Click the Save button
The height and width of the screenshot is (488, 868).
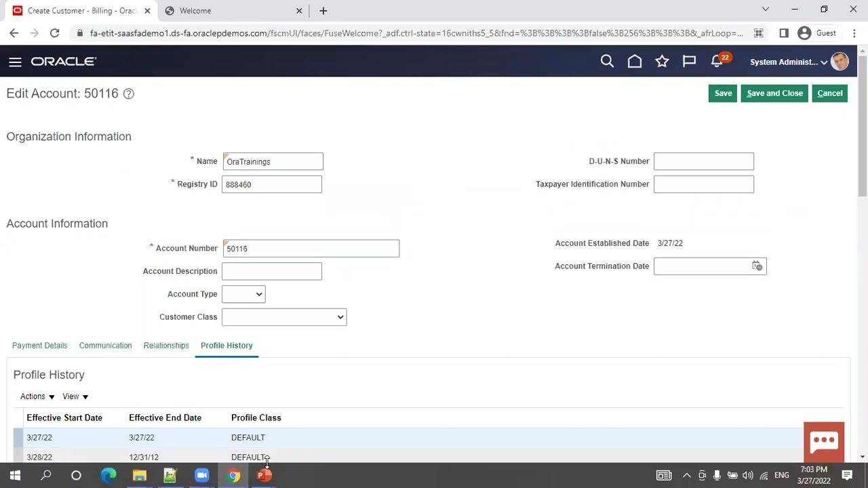pyautogui.click(x=723, y=94)
